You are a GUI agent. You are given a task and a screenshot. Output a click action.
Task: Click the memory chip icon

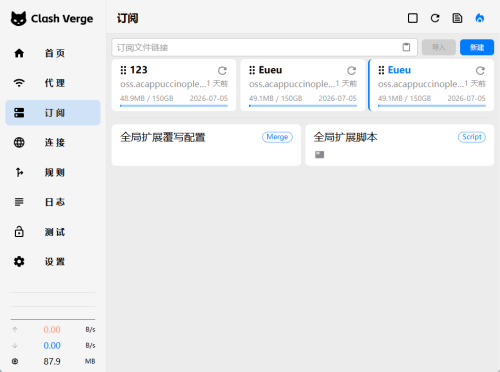pos(15,361)
